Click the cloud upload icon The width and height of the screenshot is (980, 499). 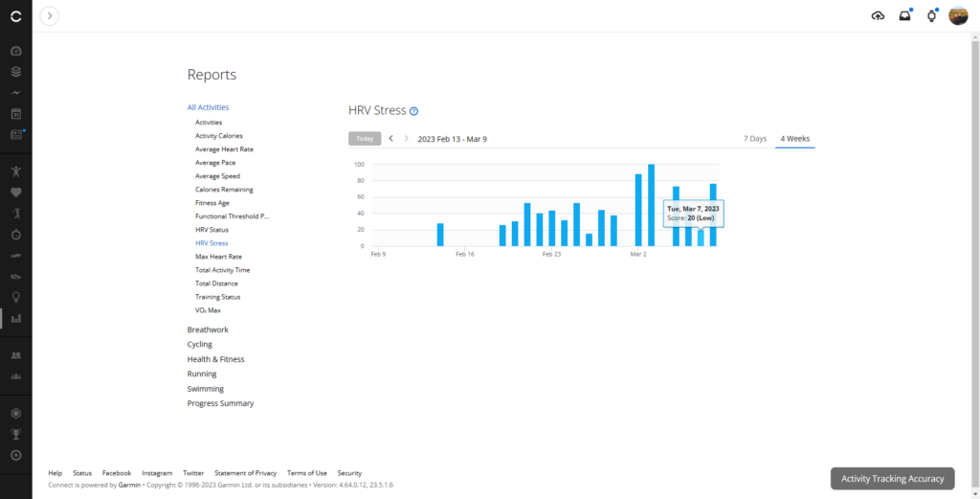[x=878, y=16]
